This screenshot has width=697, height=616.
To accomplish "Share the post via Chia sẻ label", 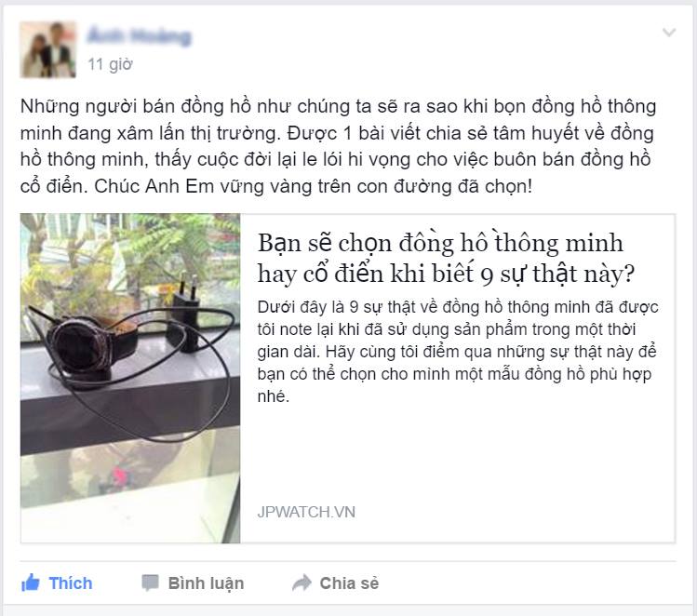I will (x=349, y=583).
